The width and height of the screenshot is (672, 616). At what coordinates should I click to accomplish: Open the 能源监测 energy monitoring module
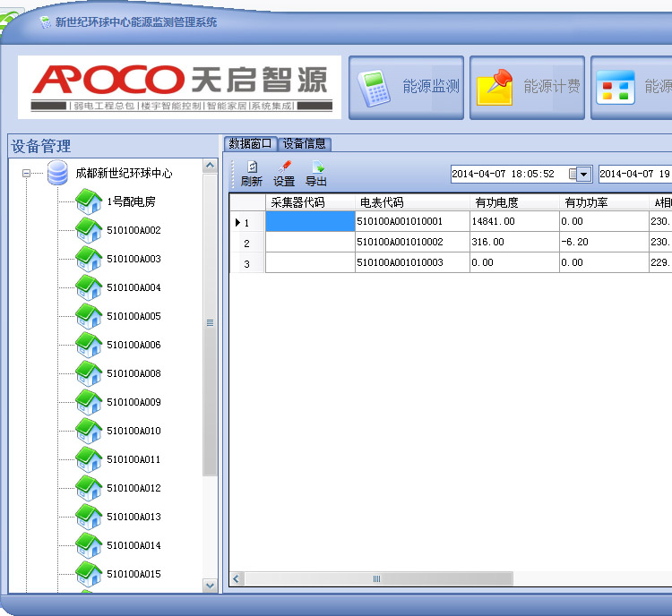(x=406, y=87)
